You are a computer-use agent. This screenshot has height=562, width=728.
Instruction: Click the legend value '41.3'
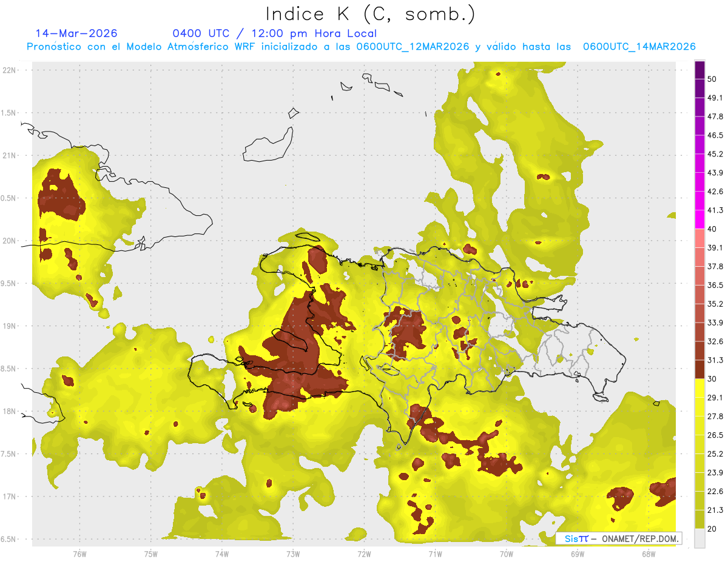pos(715,210)
